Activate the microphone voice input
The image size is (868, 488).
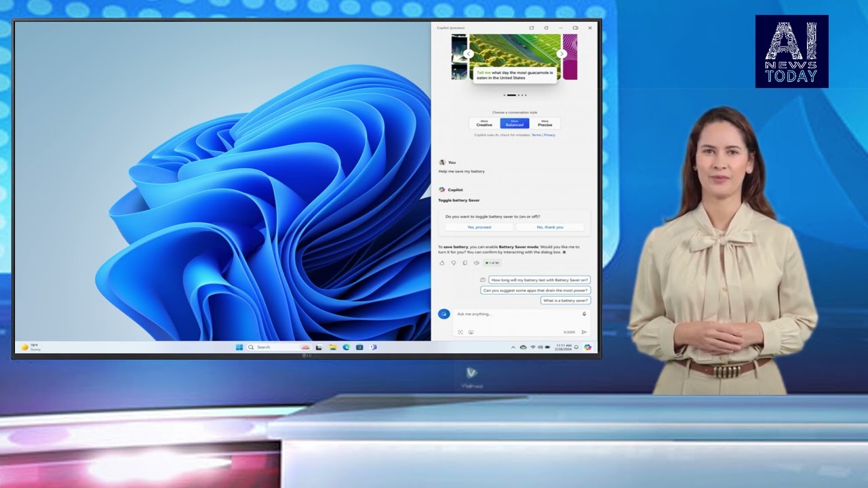tap(584, 314)
